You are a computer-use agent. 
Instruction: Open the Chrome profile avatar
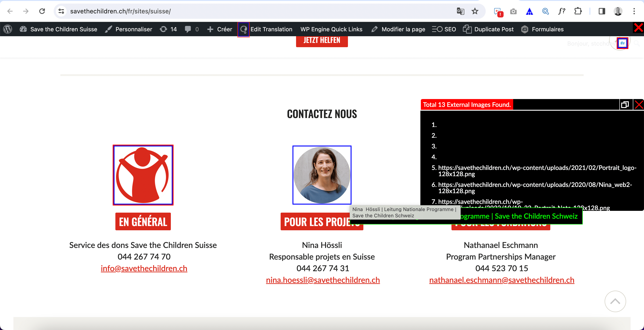point(618,11)
